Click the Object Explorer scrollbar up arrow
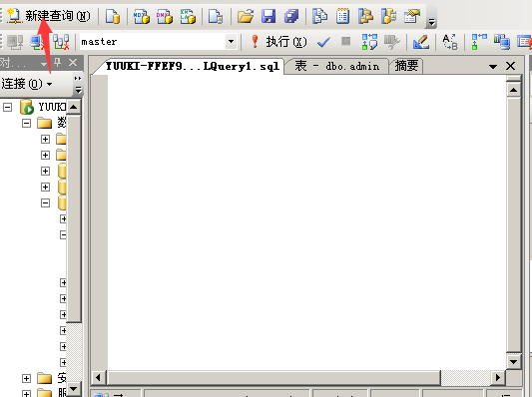 pos(74,107)
